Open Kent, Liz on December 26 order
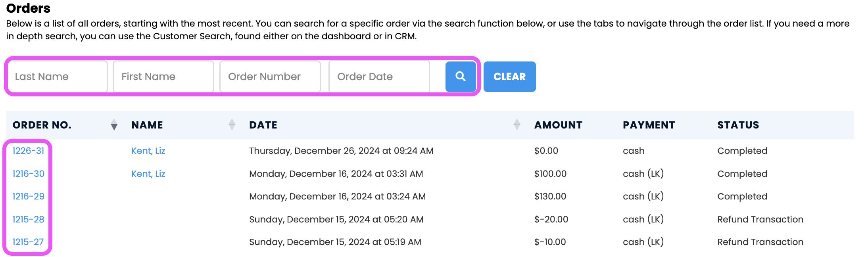868x257 pixels. point(148,151)
